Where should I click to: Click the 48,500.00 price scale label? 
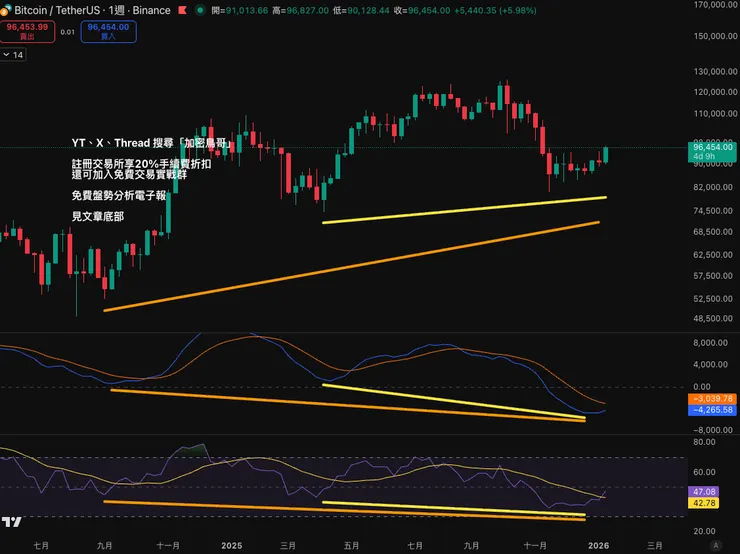pyautogui.click(x=715, y=319)
